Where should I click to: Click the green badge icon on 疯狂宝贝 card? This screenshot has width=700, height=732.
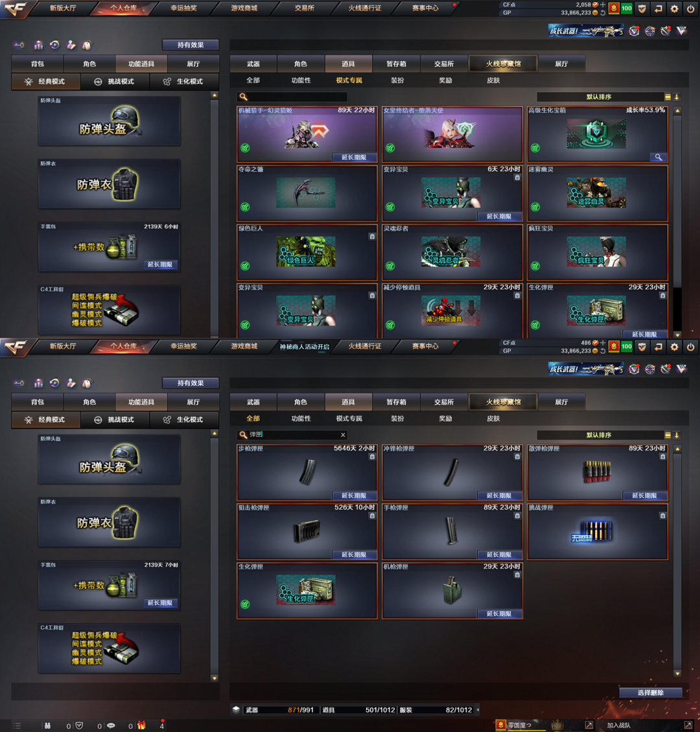[x=535, y=266]
